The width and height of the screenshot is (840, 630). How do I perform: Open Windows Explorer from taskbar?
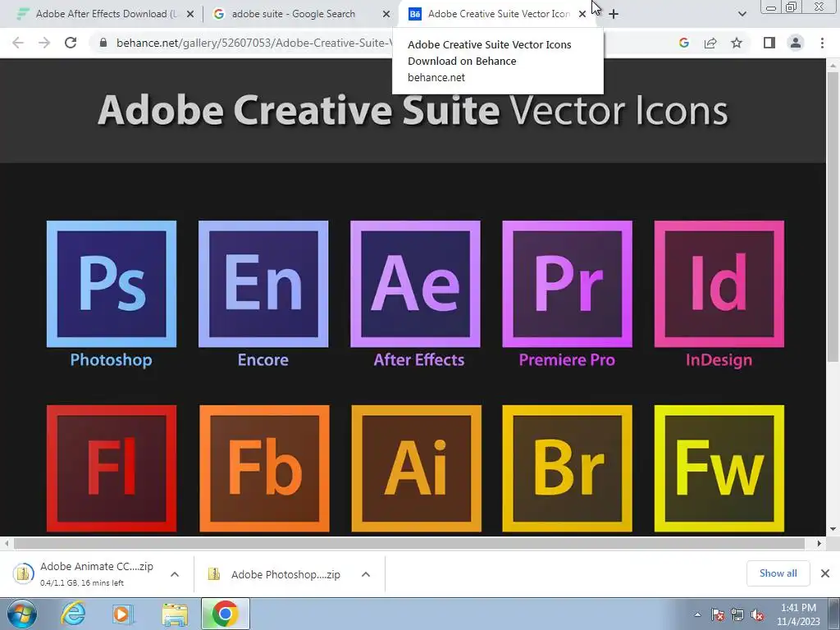tap(175, 614)
